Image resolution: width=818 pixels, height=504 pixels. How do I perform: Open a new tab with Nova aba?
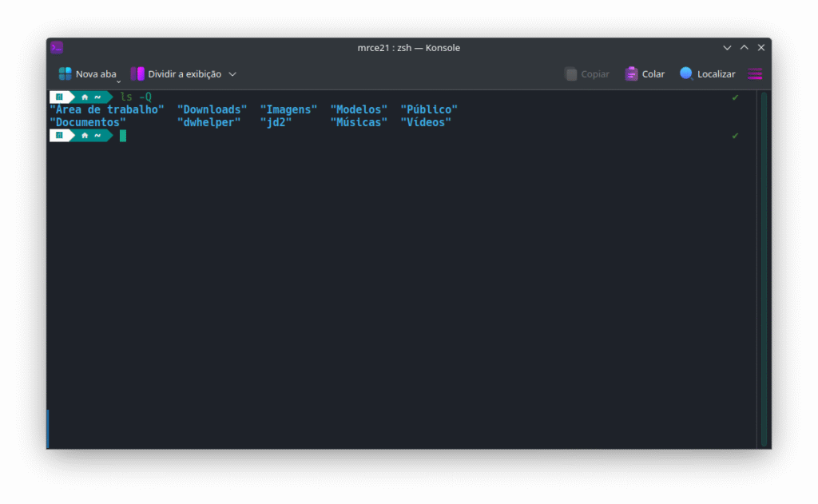(x=86, y=74)
